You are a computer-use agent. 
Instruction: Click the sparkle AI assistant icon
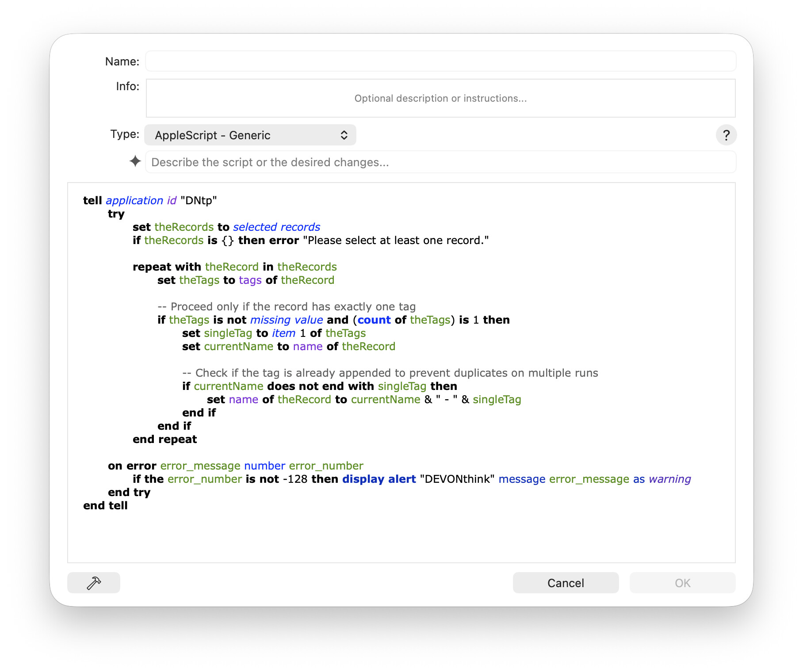coord(135,161)
